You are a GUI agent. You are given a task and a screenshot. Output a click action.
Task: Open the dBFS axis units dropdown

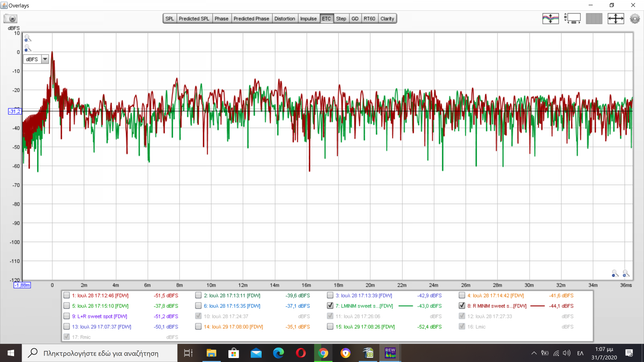tap(45, 59)
